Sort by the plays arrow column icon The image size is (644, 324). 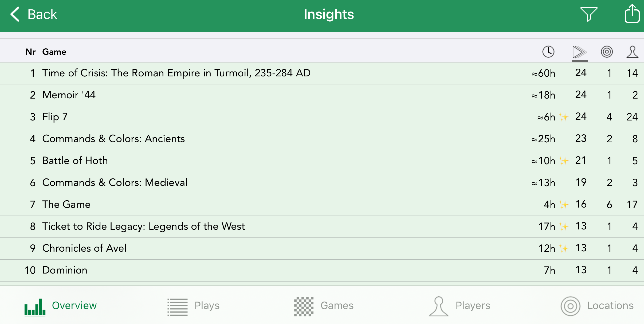click(x=579, y=52)
